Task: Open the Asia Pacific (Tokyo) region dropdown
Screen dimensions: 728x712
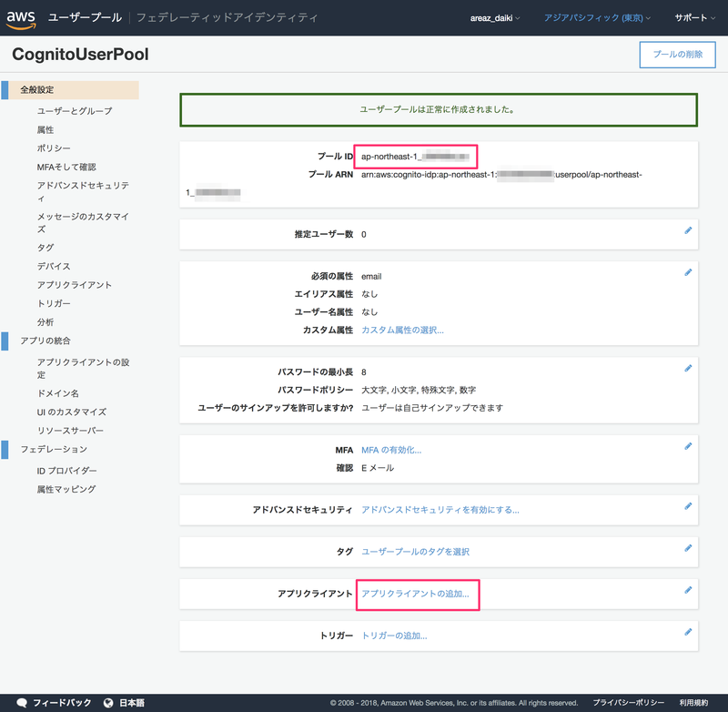Action: (x=597, y=18)
